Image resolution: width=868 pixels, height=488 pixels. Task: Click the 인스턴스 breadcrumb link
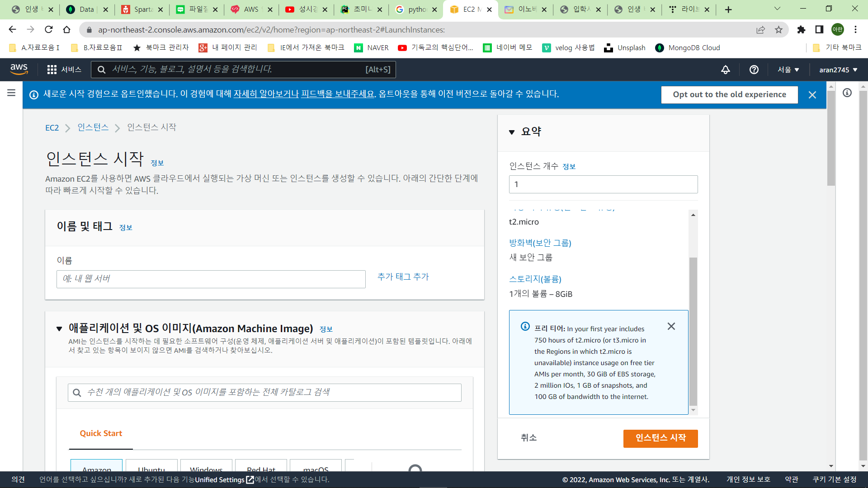93,127
